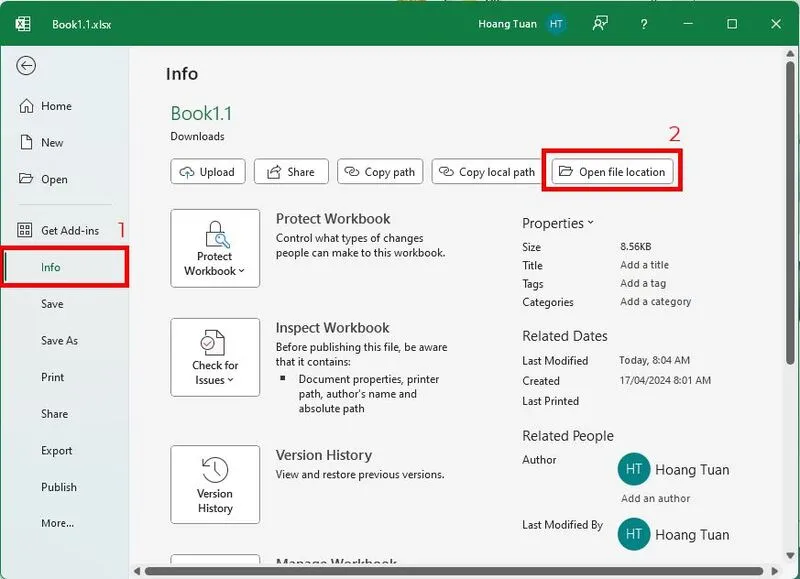Image resolution: width=800 pixels, height=579 pixels.
Task: Click the Add a category field
Action: coord(656,301)
